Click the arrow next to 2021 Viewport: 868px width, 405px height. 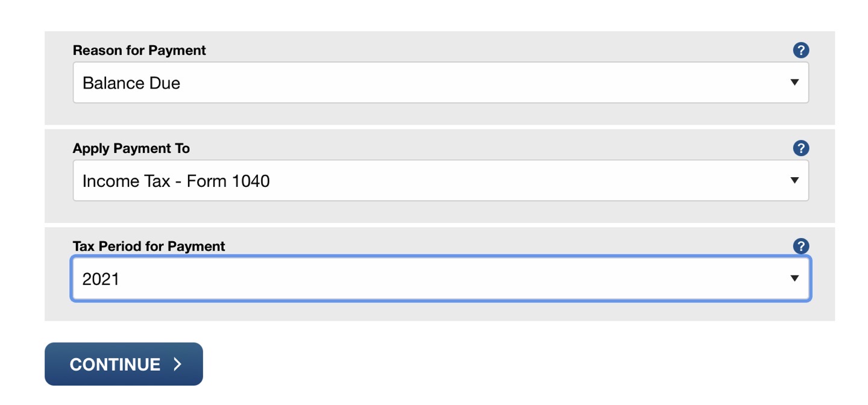tap(794, 278)
